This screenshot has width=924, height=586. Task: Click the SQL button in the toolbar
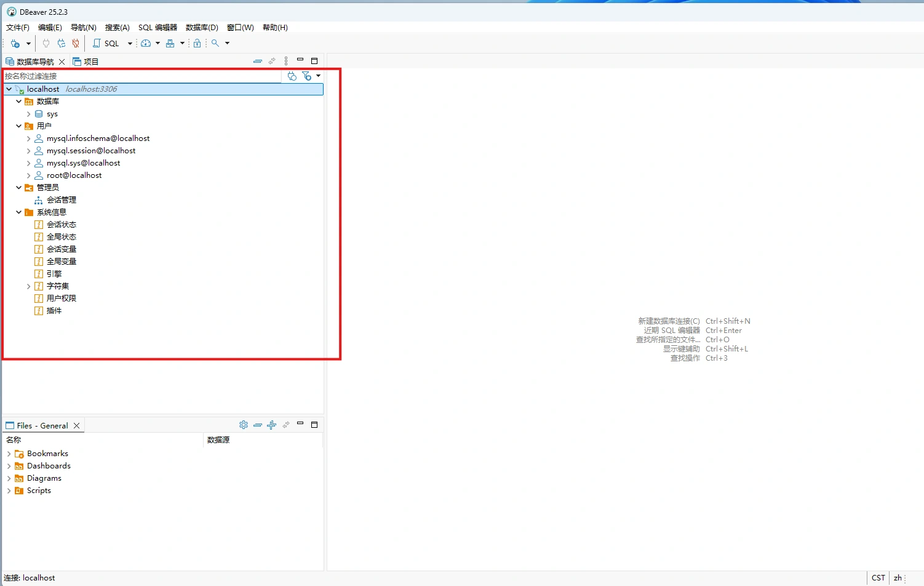[x=106, y=43]
